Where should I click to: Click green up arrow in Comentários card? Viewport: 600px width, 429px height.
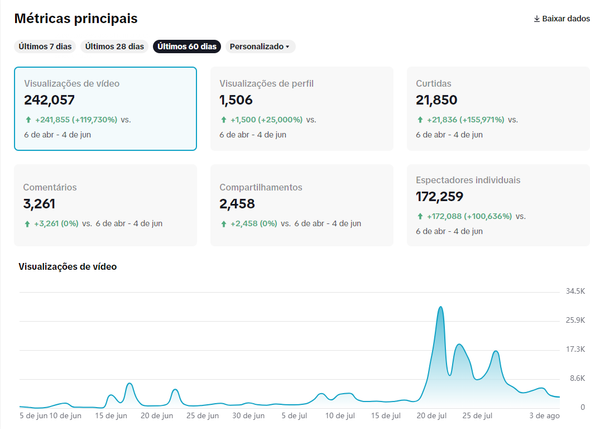click(28, 223)
